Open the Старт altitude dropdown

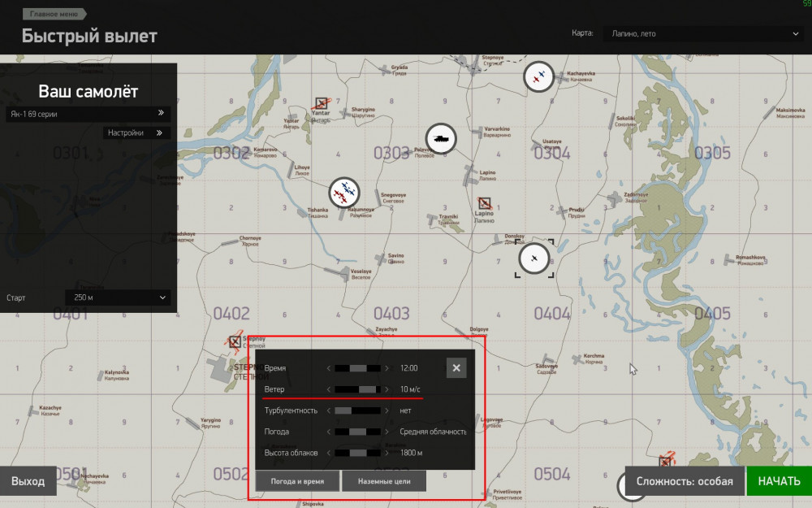tap(118, 297)
